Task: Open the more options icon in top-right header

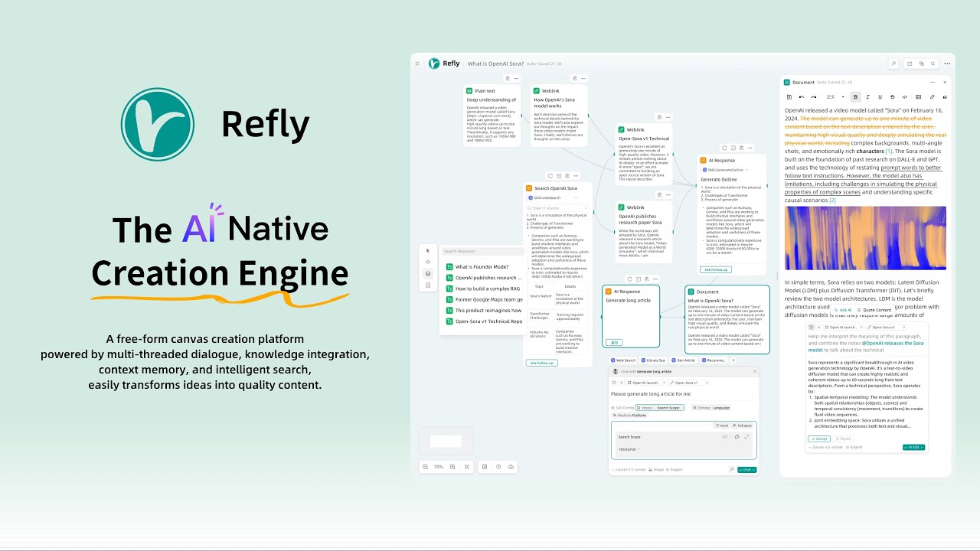Action: [947, 64]
